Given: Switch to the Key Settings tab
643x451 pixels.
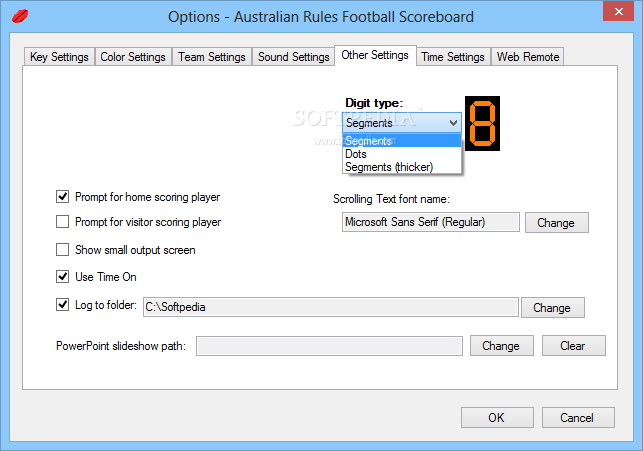Looking at the screenshot, I should pos(59,57).
